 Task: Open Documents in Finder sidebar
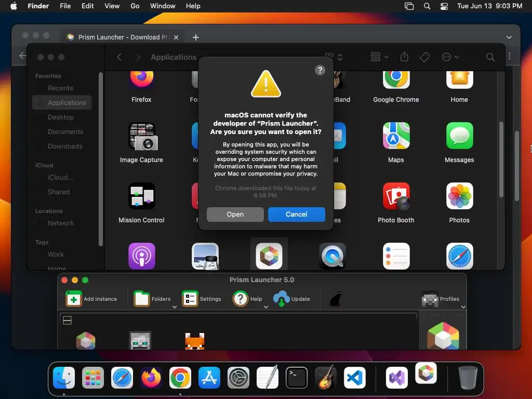[x=65, y=131]
